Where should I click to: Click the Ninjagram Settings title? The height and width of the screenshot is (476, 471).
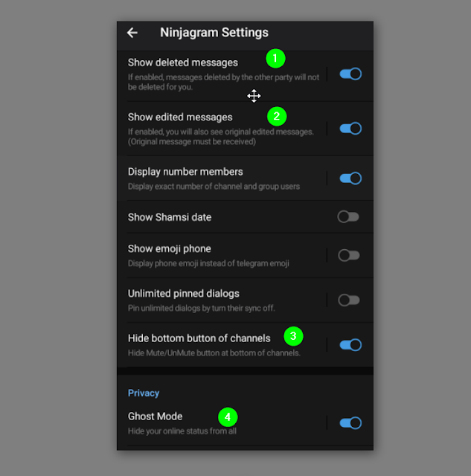click(x=214, y=33)
